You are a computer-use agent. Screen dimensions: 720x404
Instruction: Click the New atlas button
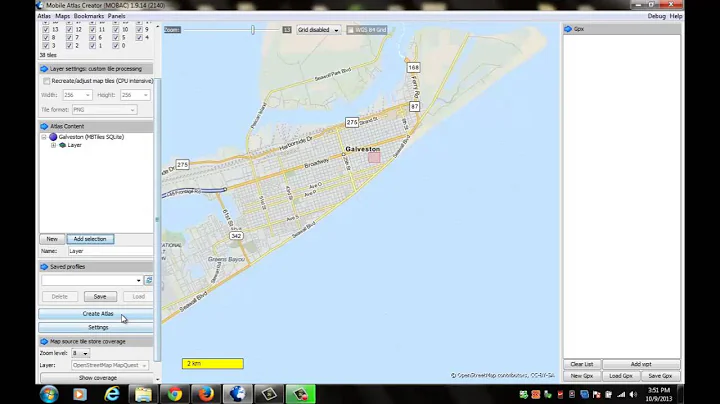(x=52, y=239)
